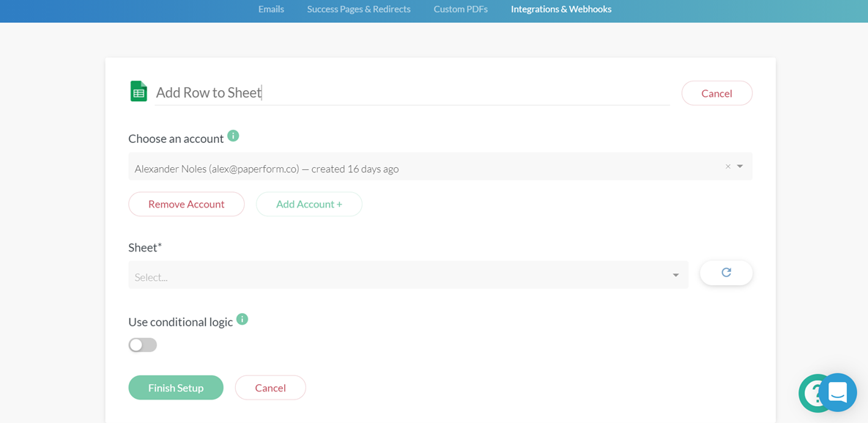Click Cancel beside the integration title
The width and height of the screenshot is (868, 423).
coord(716,93)
